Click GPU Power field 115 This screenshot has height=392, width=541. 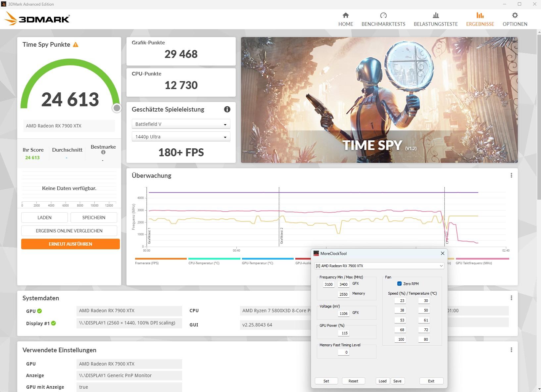pos(343,333)
